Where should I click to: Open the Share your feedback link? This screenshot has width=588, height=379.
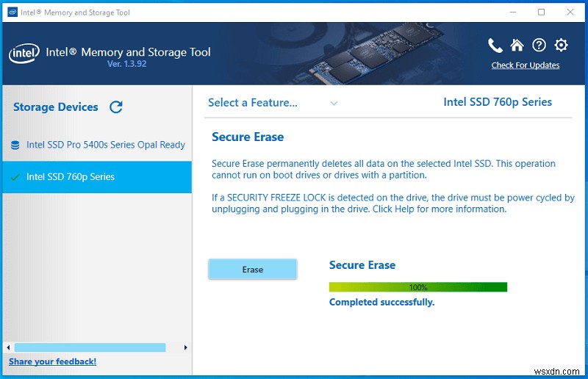click(52, 361)
